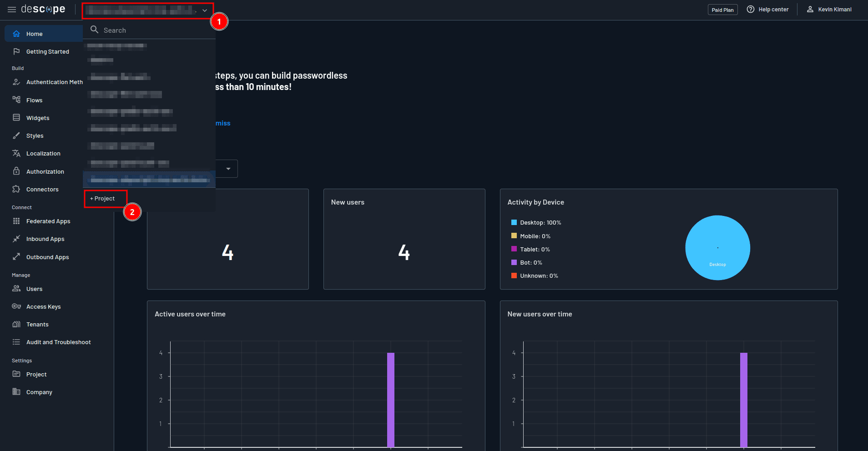868x451 pixels.
Task: Open the Authorization section
Action: (45, 171)
